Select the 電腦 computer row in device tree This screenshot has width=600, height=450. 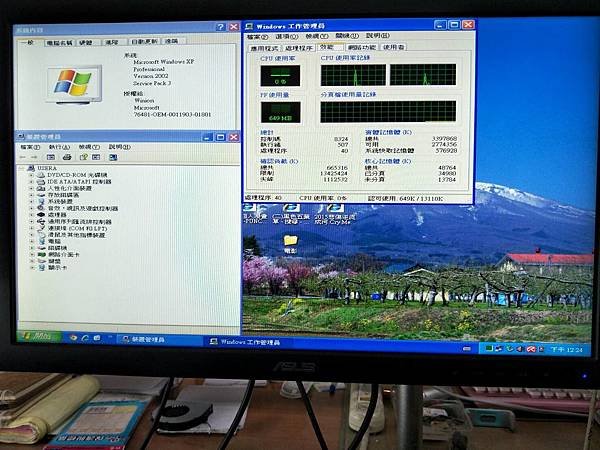(x=49, y=241)
